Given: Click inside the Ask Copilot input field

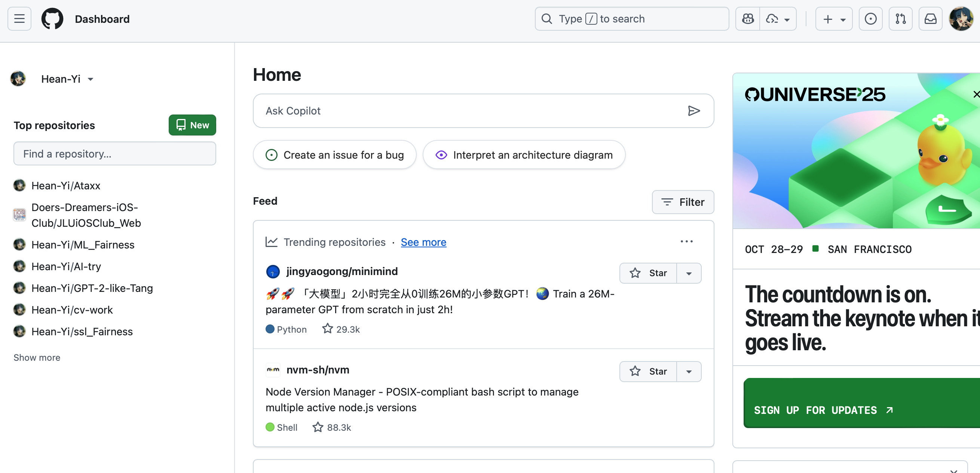Looking at the screenshot, I should [x=419, y=111].
